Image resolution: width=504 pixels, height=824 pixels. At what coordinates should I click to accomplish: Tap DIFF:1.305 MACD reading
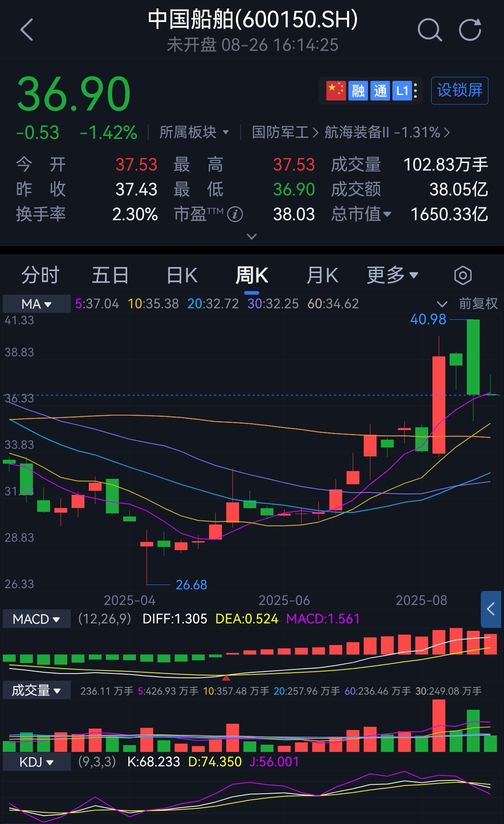click(175, 619)
